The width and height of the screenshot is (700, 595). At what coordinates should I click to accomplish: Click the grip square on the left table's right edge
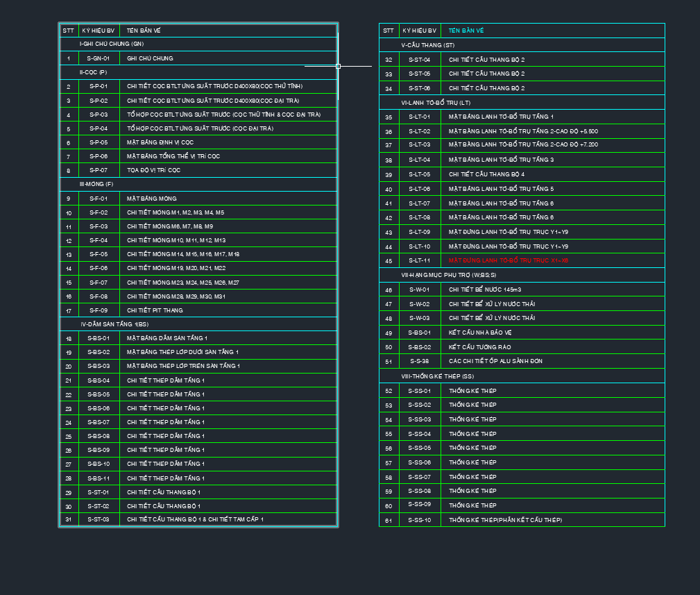[338, 67]
